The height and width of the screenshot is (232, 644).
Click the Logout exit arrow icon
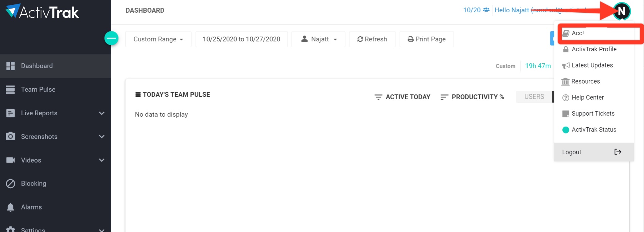tap(618, 152)
